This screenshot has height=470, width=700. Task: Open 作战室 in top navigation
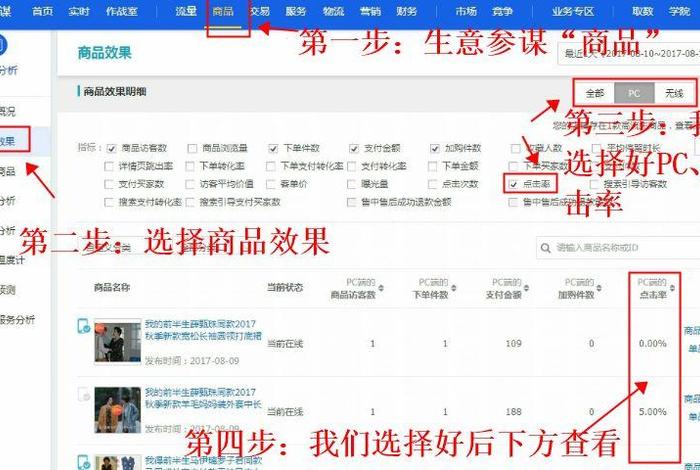point(121,11)
